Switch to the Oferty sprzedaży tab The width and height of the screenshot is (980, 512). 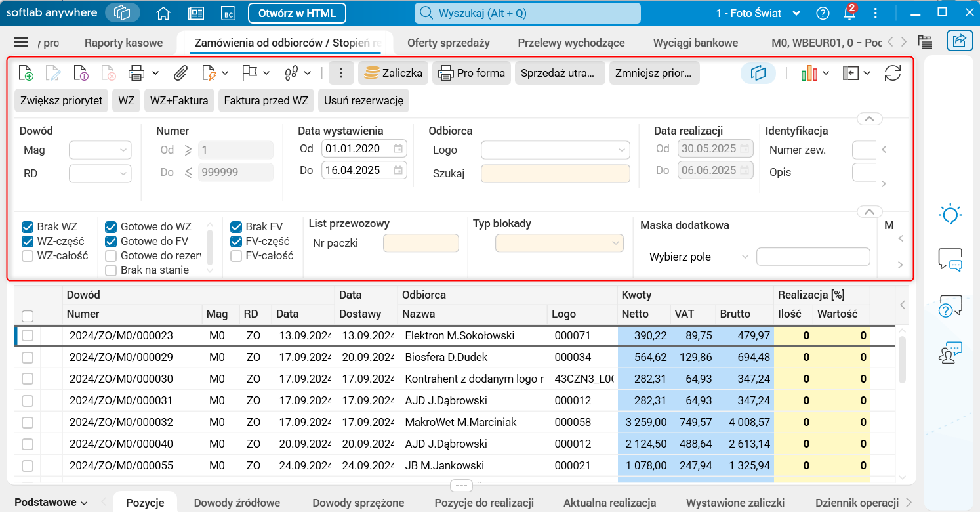pos(448,43)
